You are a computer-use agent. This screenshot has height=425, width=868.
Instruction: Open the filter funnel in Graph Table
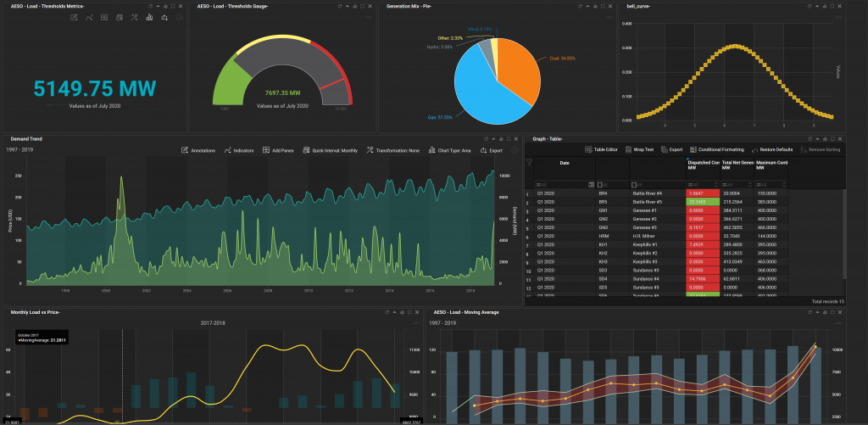[x=529, y=162]
